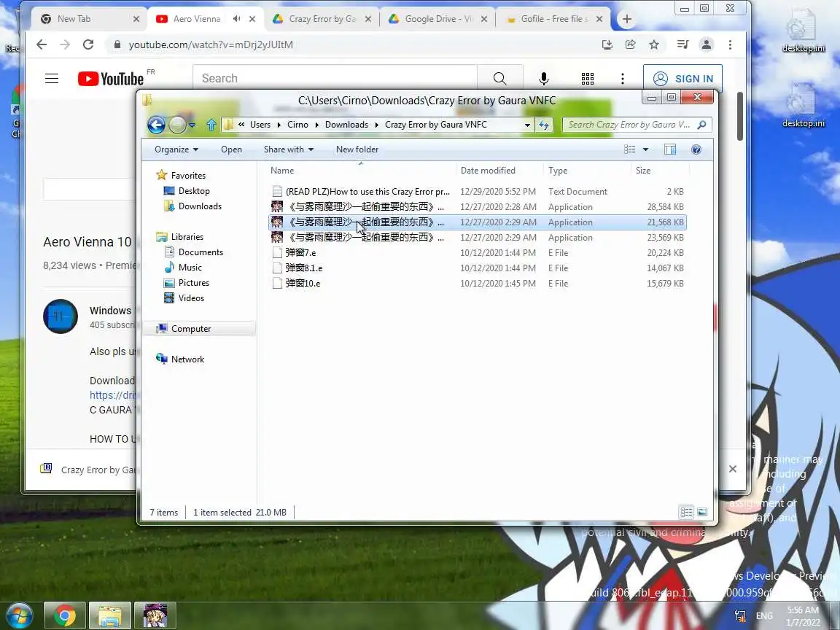Click the YouTube search box
Screen dimensions: 840x630
point(335,78)
